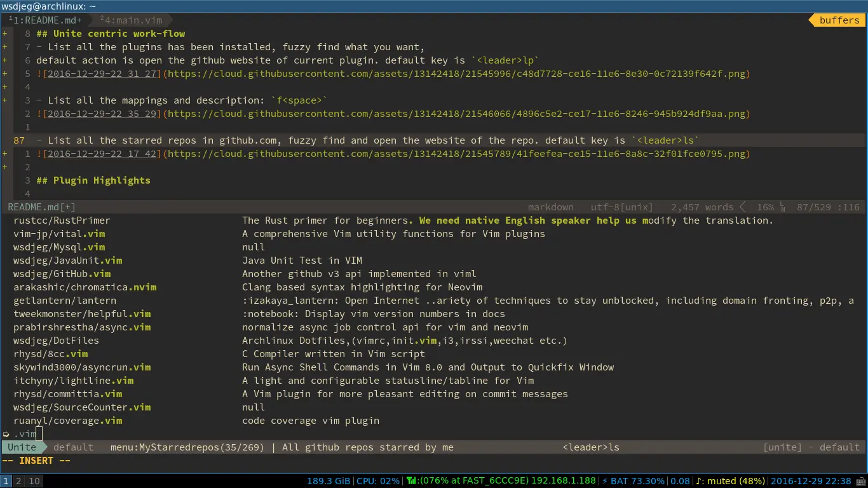Image resolution: width=868 pixels, height=488 pixels.
Task: Switch to i3 workspace 1
Action: point(6,481)
